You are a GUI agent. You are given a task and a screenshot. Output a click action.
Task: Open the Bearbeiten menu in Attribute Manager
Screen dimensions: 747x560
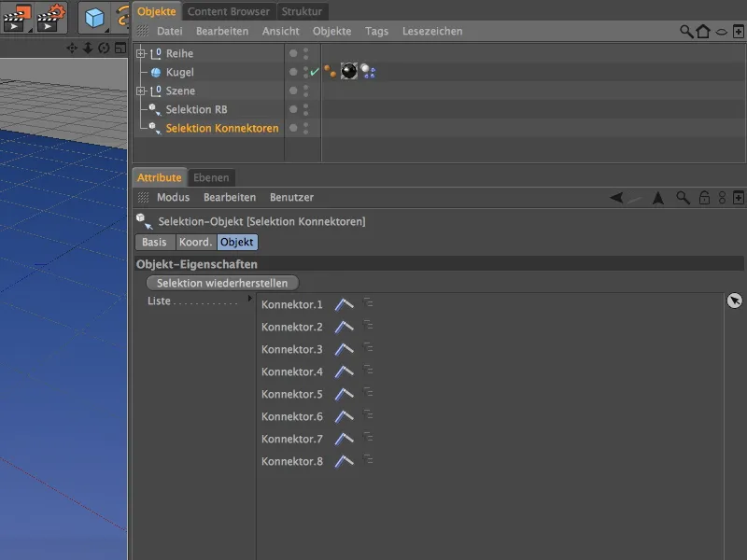pos(230,198)
